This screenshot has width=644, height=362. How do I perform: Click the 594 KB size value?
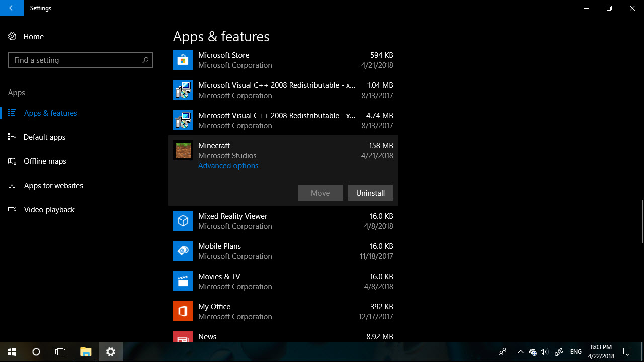(x=382, y=55)
